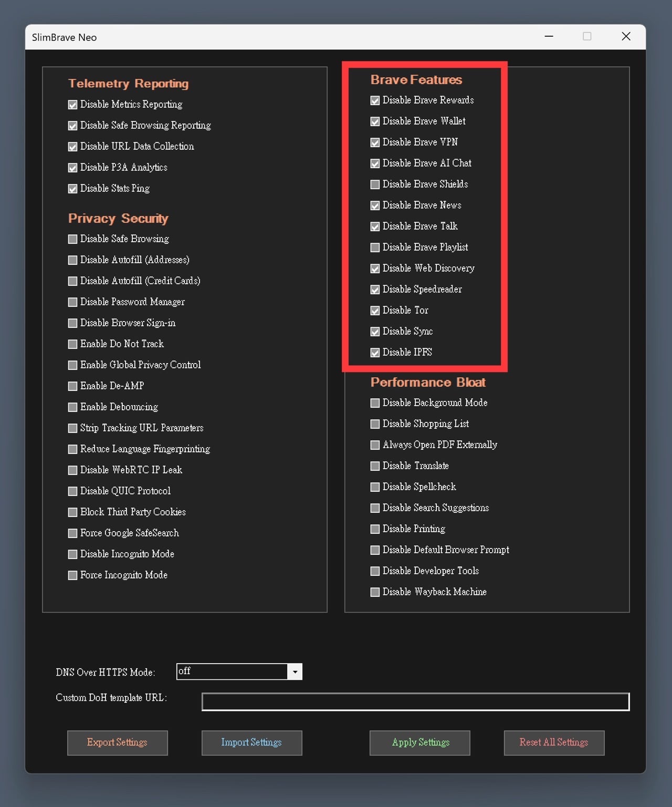Minimize the SlimBrave Neo window
The width and height of the screenshot is (672, 807).
[549, 36]
